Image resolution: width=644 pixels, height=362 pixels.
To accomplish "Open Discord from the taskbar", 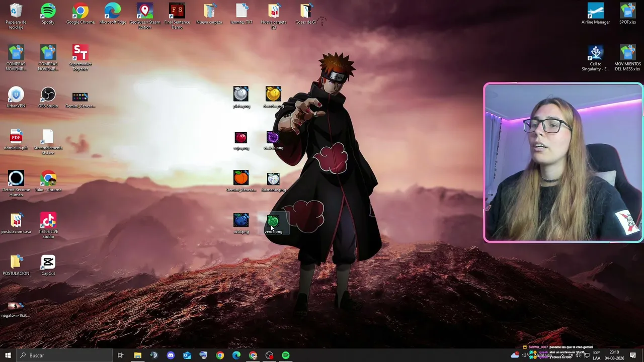I will (x=171, y=355).
